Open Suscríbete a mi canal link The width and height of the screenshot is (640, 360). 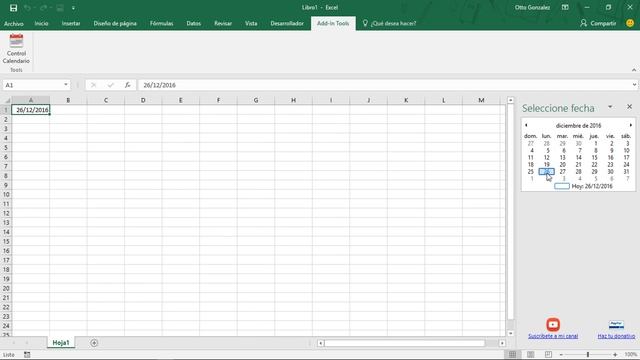pyautogui.click(x=553, y=336)
